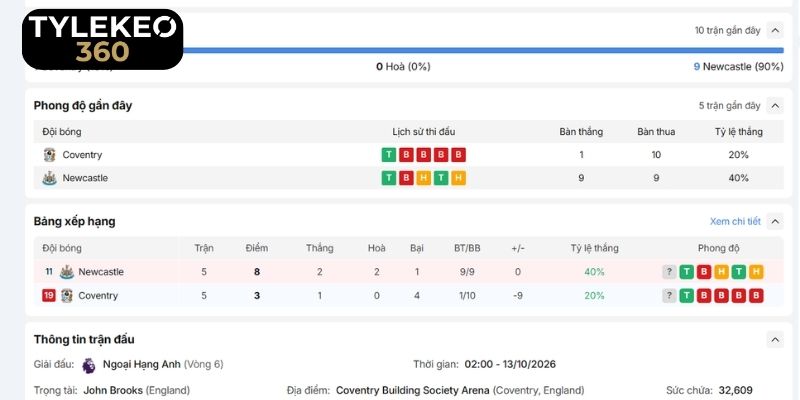Image resolution: width=800 pixels, height=400 pixels.
Task: Click referee name John Brooks
Action: pyautogui.click(x=113, y=390)
